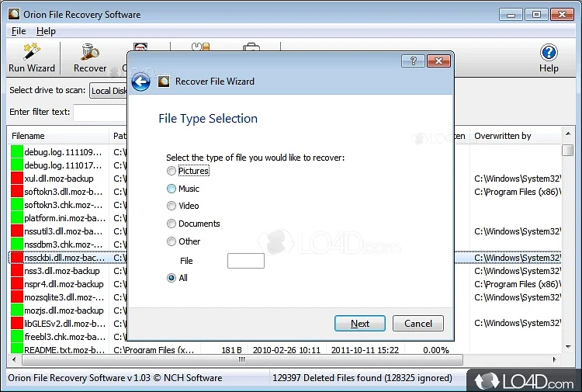
Task: Open the File menu
Action: [x=19, y=31]
